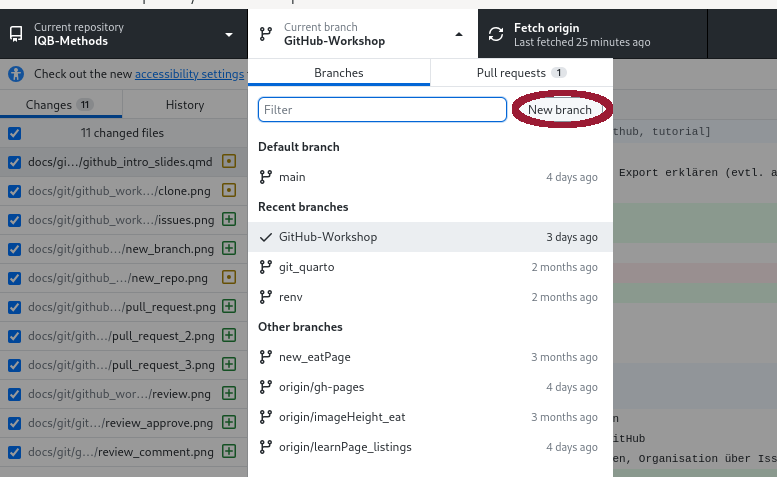Viewport: 777px width, 477px height.
Task: Open the accessibility settings link
Action: [x=189, y=74]
